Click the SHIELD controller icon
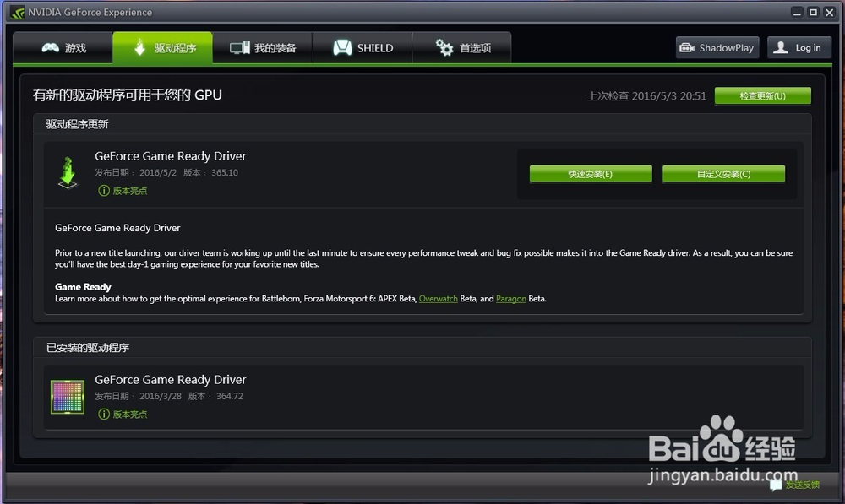Viewport: 845px width, 504px height. coord(342,48)
